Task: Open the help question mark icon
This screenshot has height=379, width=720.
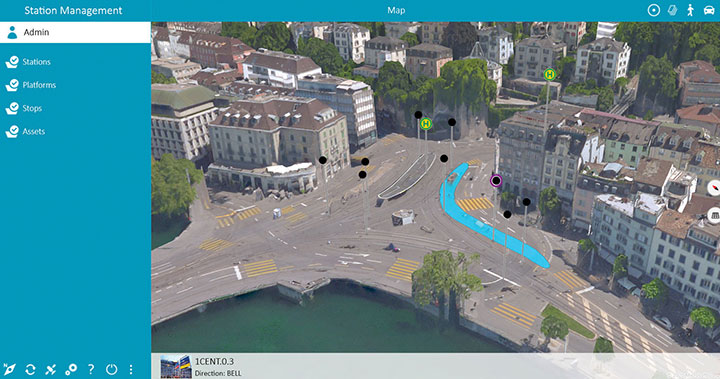Action: 91,369
